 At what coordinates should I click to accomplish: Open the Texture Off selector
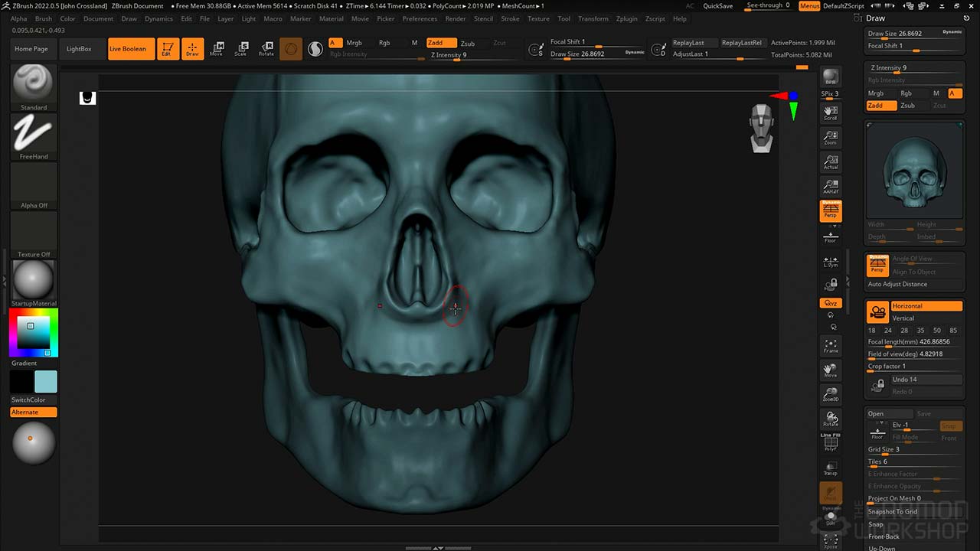[x=34, y=231]
